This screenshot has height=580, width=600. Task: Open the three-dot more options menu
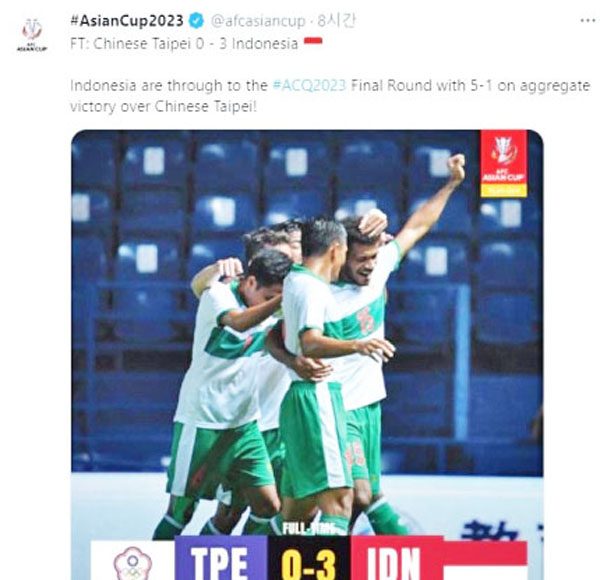[587, 21]
